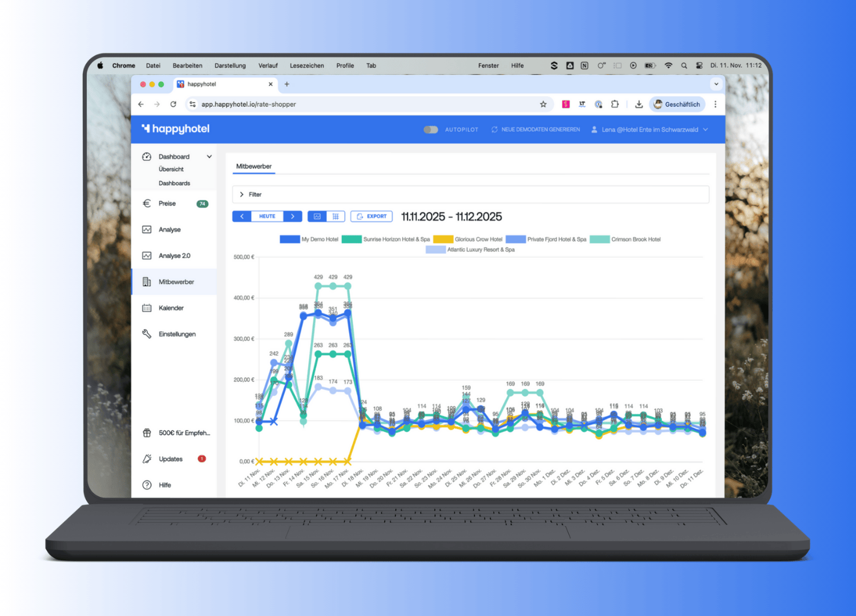Open the Dashboards sidebar link
The height and width of the screenshot is (616, 856).
coord(174,184)
